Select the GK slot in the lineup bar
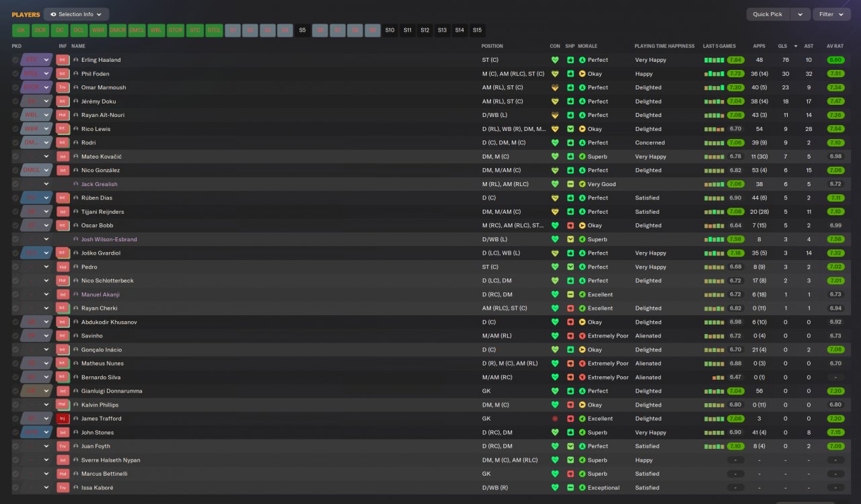Image resolution: width=861 pixels, height=504 pixels. click(x=21, y=30)
